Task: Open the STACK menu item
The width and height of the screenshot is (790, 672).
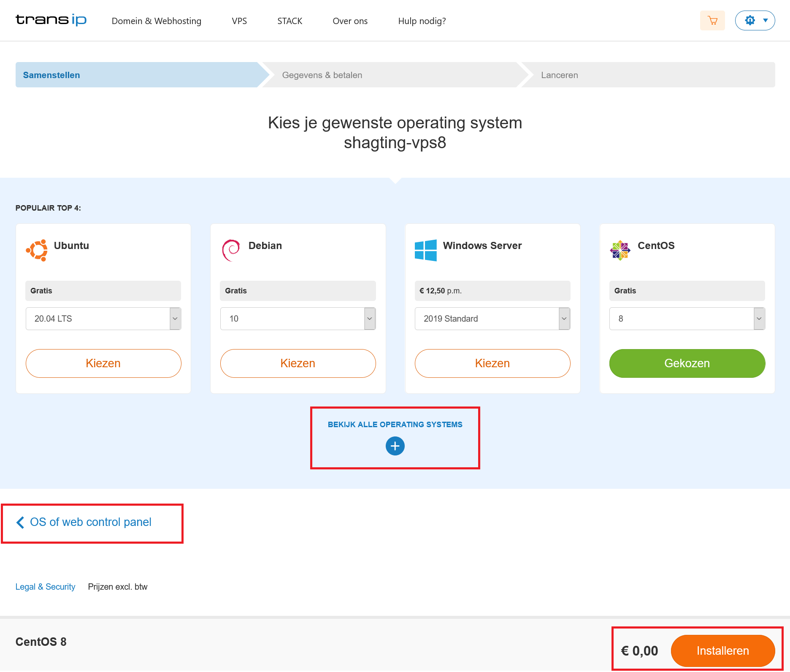Action: point(290,21)
